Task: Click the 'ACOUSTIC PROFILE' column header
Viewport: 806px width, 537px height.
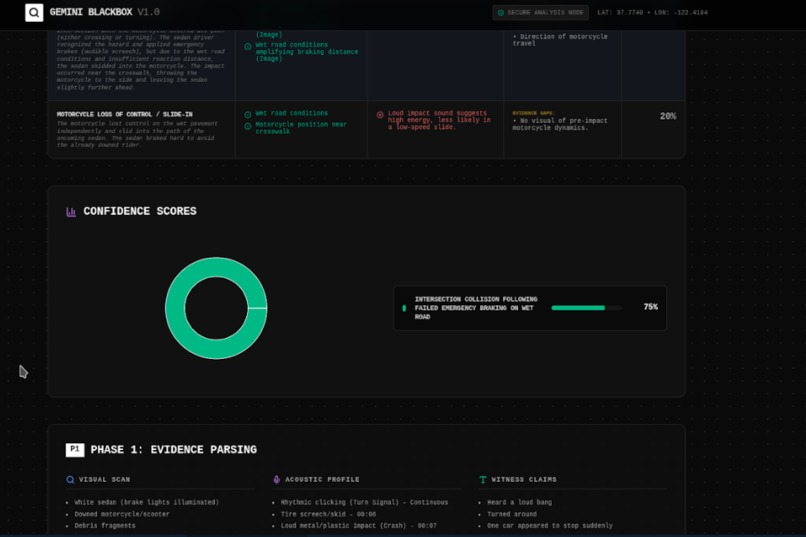Action: tap(322, 479)
